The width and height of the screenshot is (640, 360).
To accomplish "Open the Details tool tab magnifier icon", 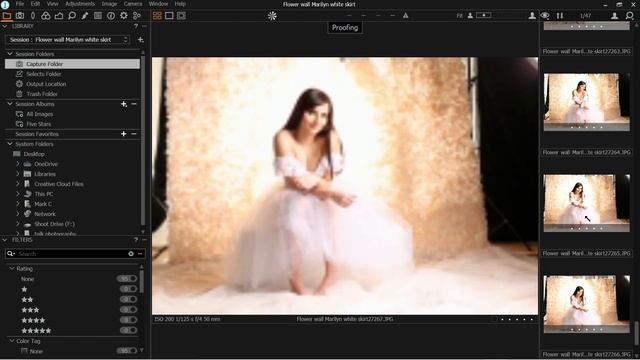I will click(x=72, y=16).
